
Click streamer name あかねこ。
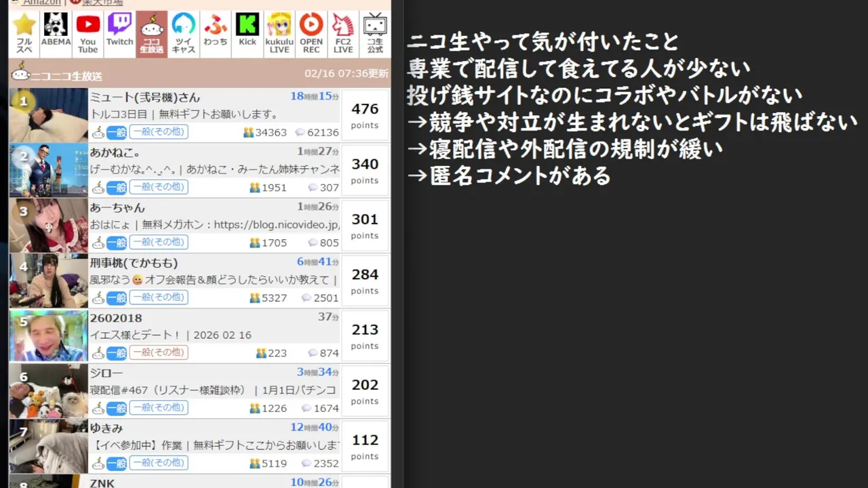click(x=115, y=152)
